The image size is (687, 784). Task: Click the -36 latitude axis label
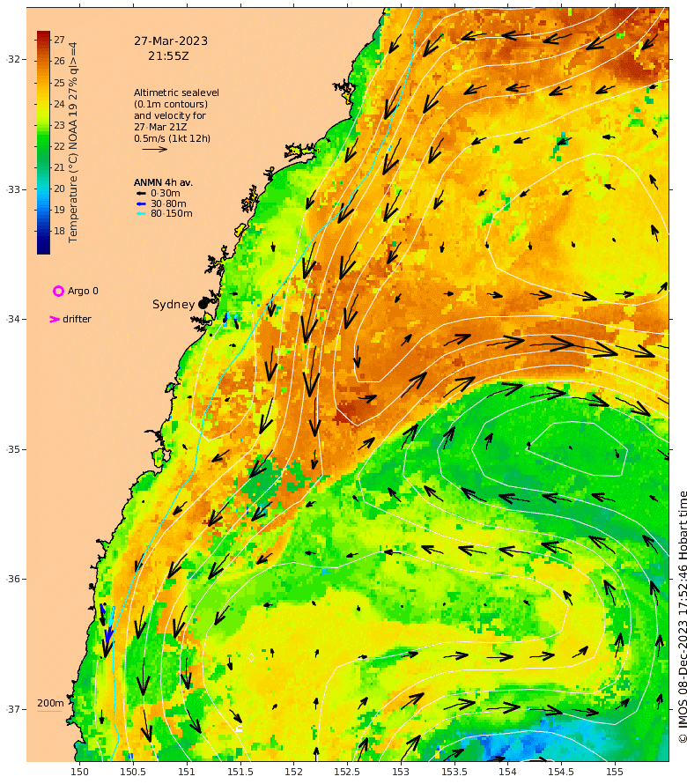(x=13, y=579)
